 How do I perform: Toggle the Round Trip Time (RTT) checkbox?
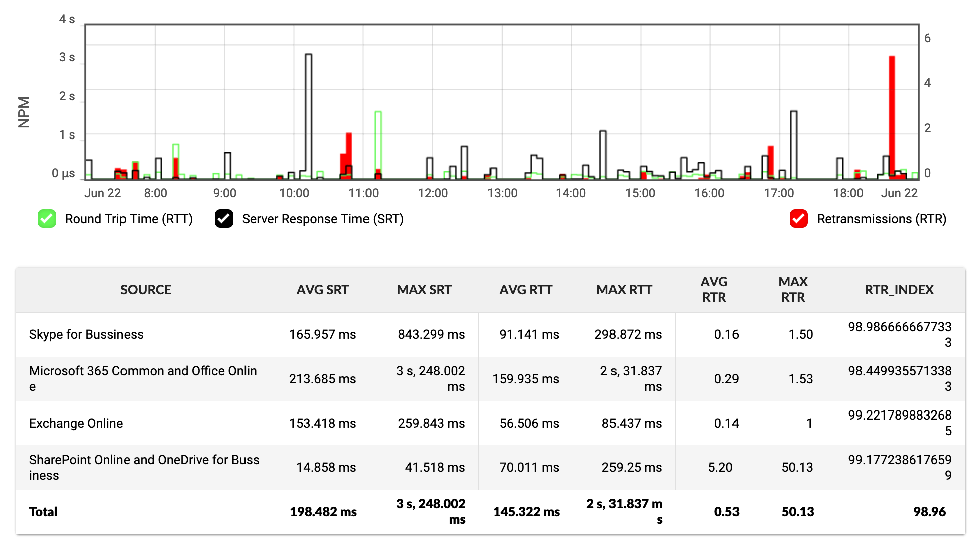click(47, 219)
